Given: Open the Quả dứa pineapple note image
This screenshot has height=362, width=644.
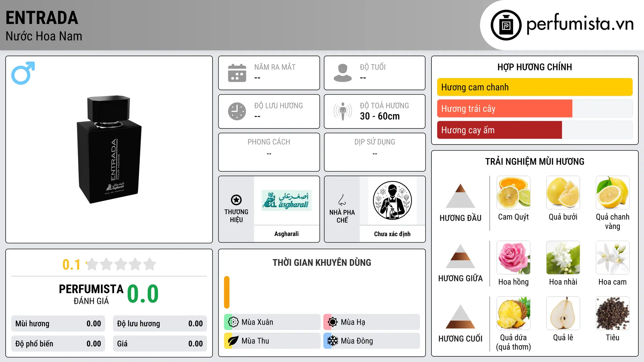Looking at the screenshot, I should 514,313.
